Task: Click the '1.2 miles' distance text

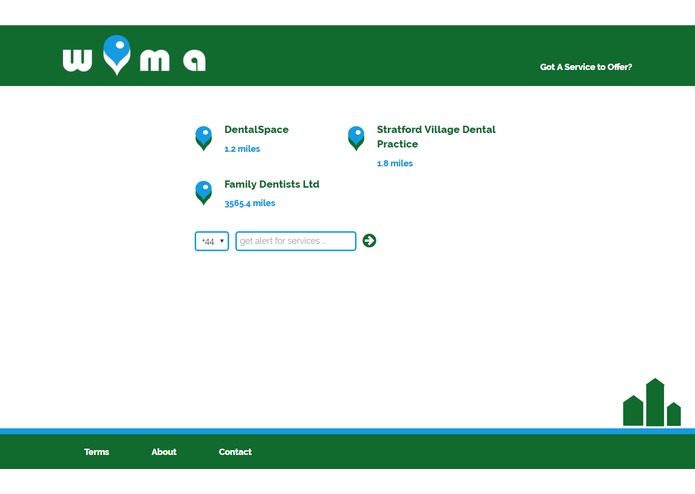Action: pyautogui.click(x=242, y=149)
